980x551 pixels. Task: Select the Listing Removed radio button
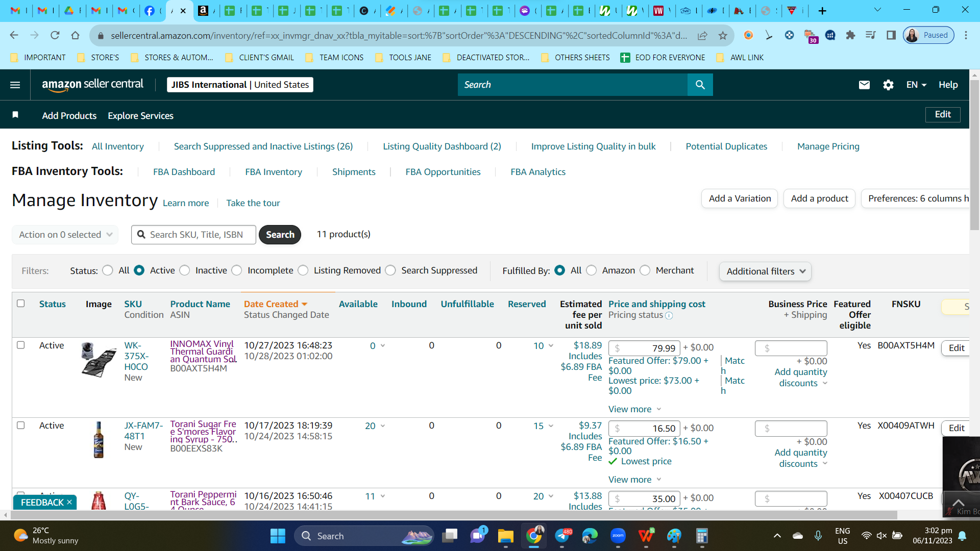point(303,270)
